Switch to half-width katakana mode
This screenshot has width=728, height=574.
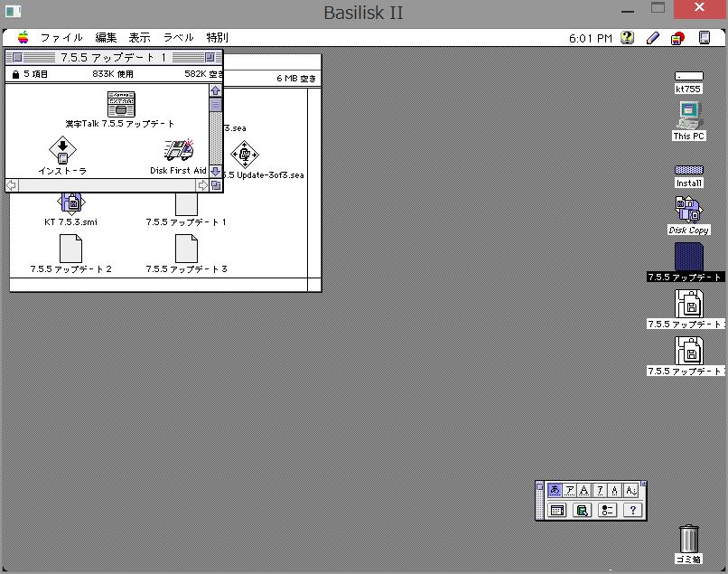point(600,490)
